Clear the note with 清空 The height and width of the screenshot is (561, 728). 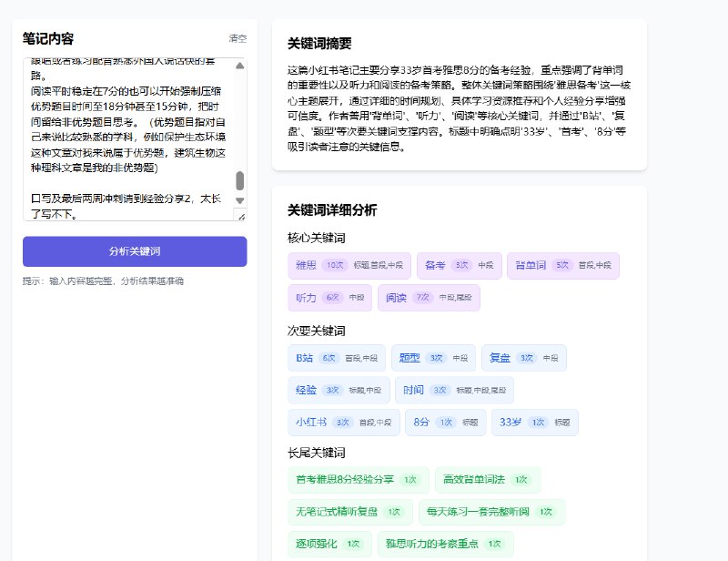pos(238,38)
